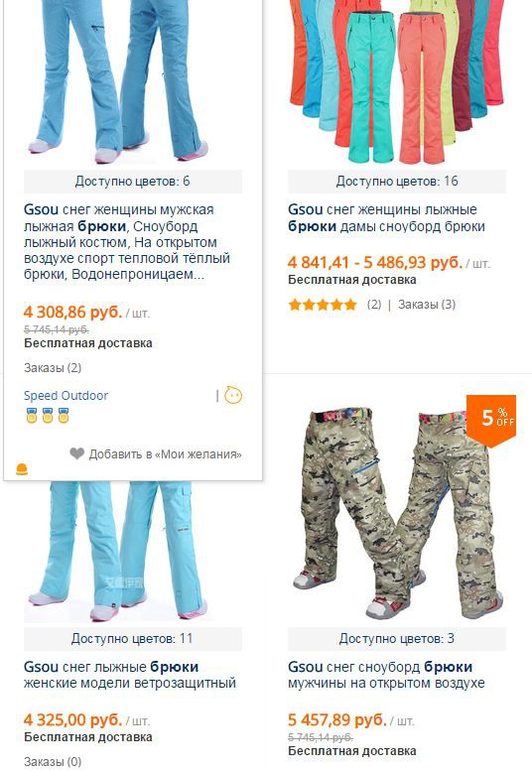Click the first seller medal icon
Viewport: 532px width, 771px height.
coord(32,416)
